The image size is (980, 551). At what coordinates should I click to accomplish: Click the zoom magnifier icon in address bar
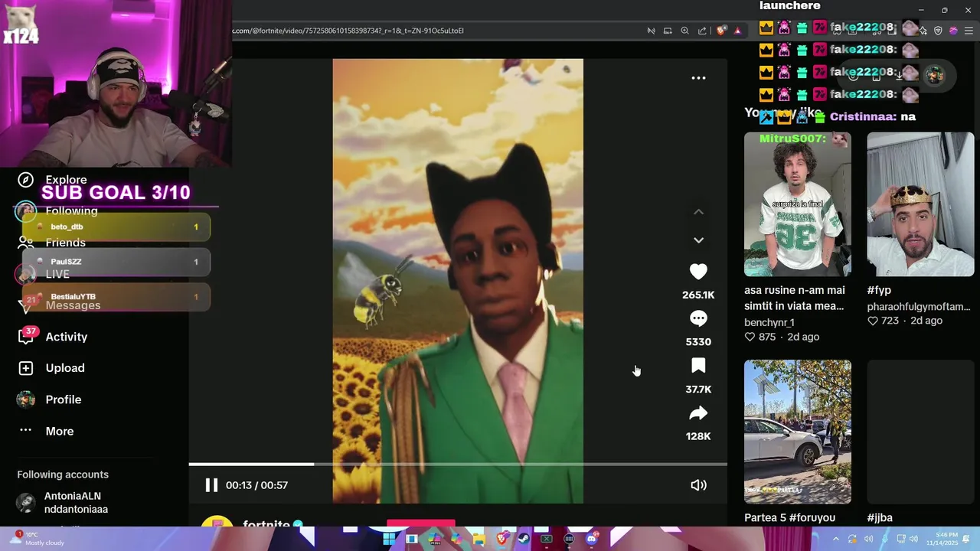click(684, 31)
